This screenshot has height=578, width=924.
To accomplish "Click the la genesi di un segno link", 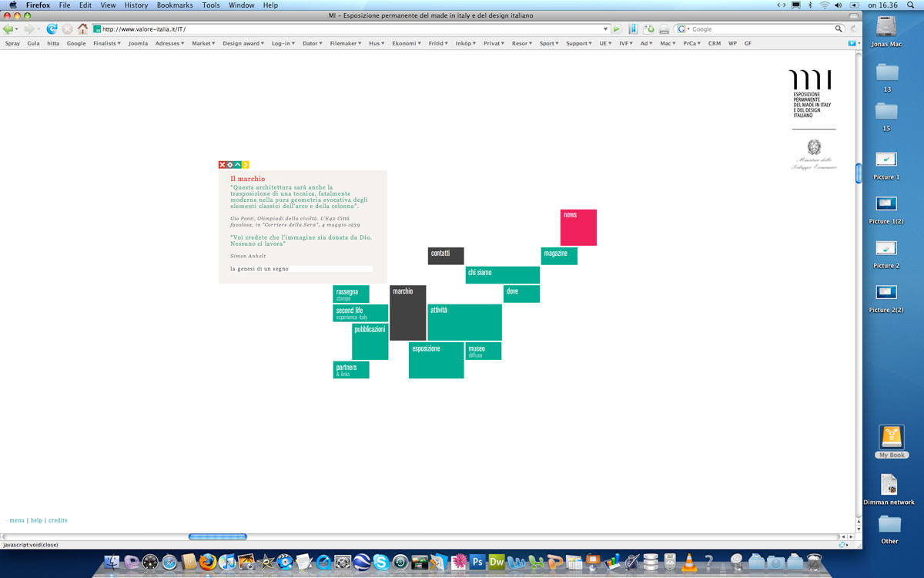I will [259, 269].
